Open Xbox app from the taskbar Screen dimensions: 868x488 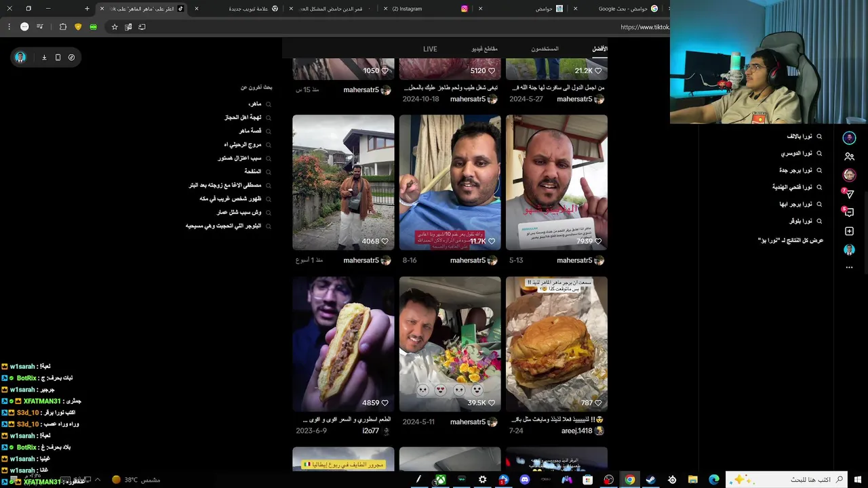pos(441,480)
